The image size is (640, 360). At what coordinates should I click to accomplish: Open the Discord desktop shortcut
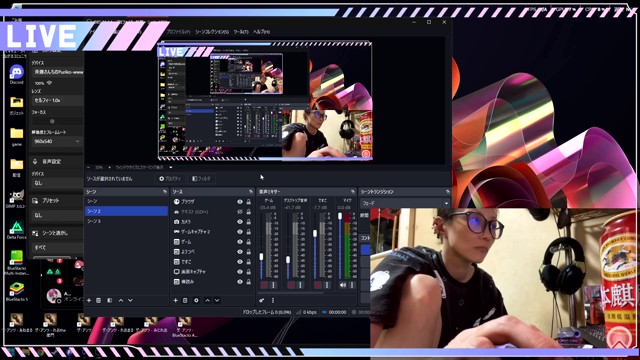pos(16,74)
